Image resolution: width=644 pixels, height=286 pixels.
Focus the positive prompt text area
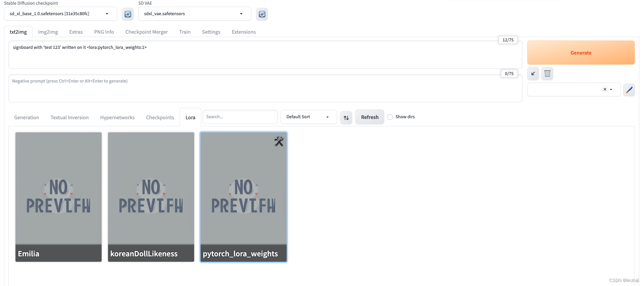pyautogui.click(x=265, y=55)
